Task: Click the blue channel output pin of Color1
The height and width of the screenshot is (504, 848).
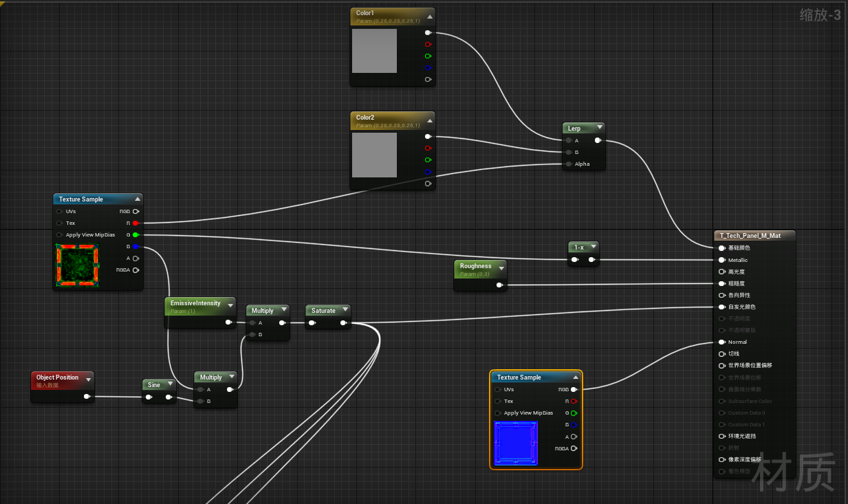Action: point(428,67)
